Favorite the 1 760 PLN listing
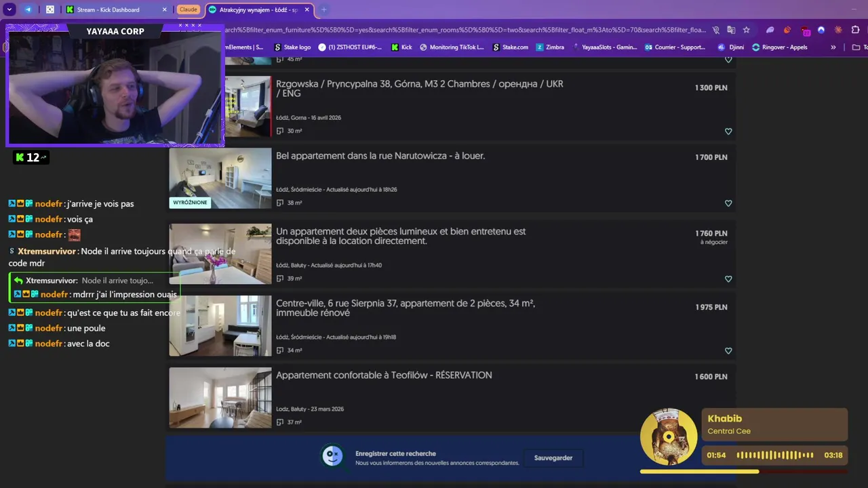The image size is (868, 488). pyautogui.click(x=728, y=279)
